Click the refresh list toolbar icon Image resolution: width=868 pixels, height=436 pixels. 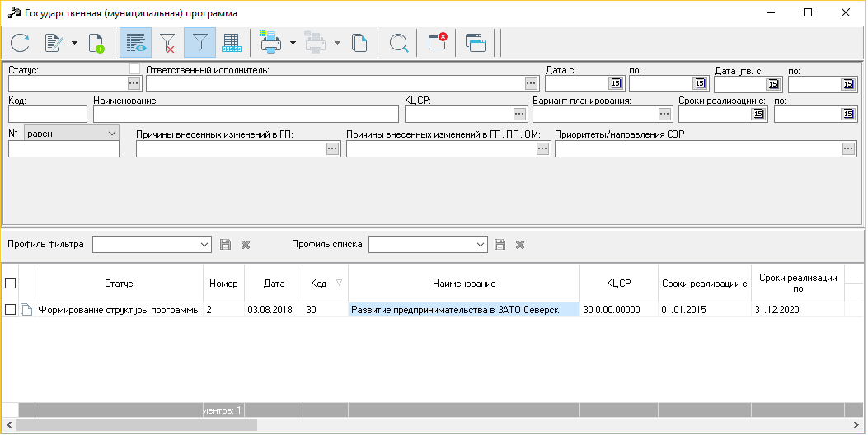(20, 43)
